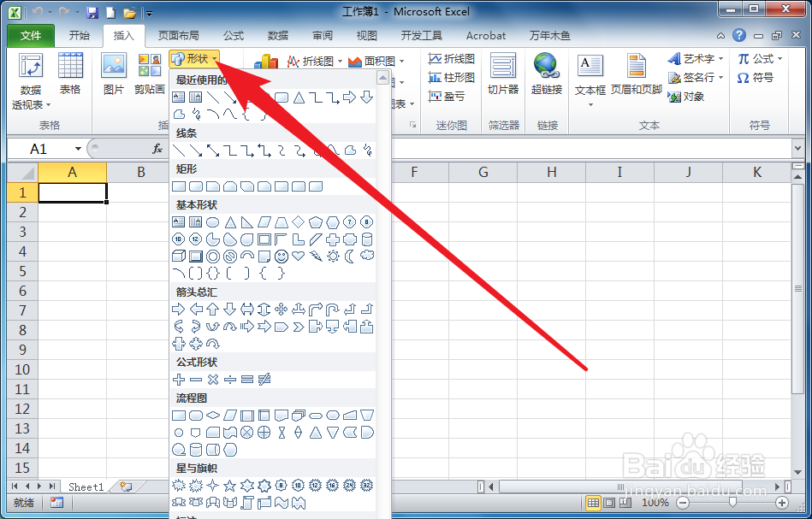Select the smiley face shape
The width and height of the screenshot is (812, 519).
[282, 257]
